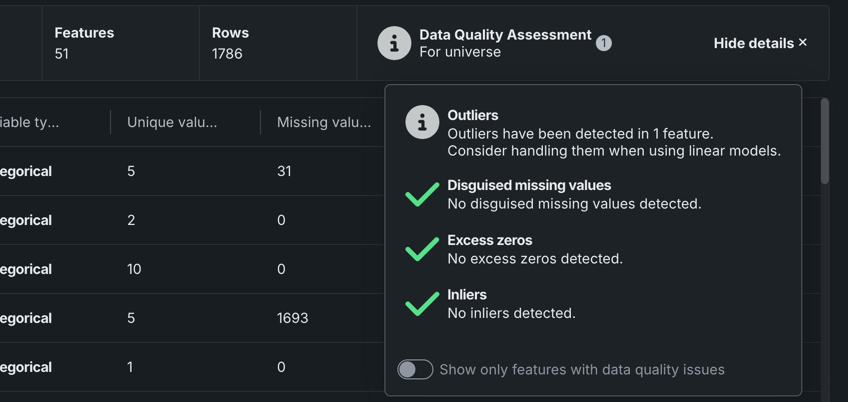Select the cell with 1693 missing values

(292, 318)
